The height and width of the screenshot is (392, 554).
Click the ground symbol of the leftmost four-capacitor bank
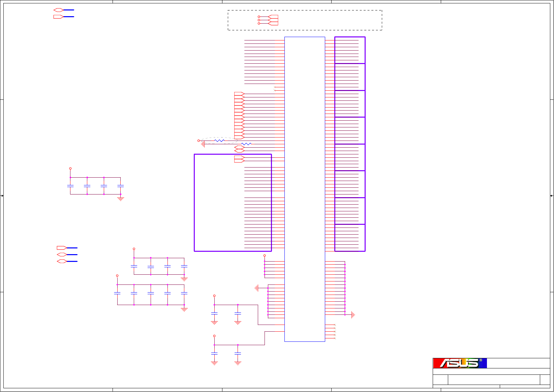[x=121, y=199]
